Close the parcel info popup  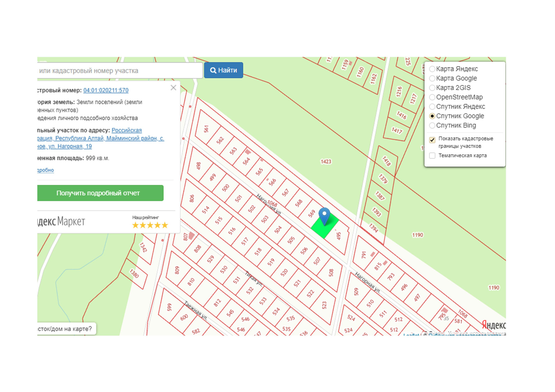173,88
